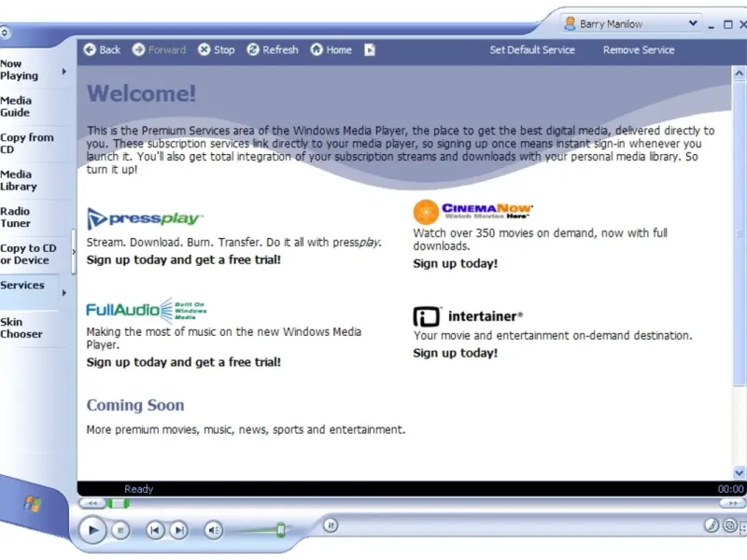Click the volume slider handle

(281, 529)
